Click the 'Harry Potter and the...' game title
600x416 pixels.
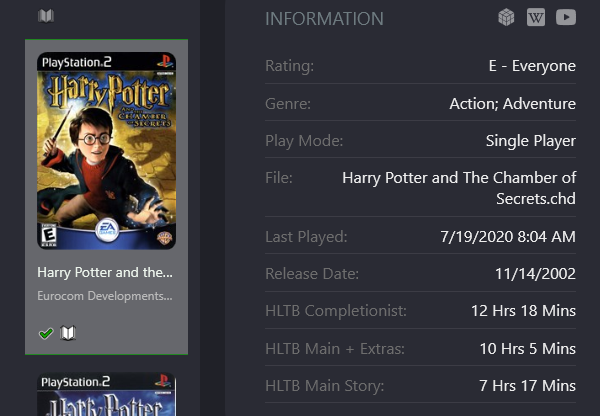click(105, 272)
